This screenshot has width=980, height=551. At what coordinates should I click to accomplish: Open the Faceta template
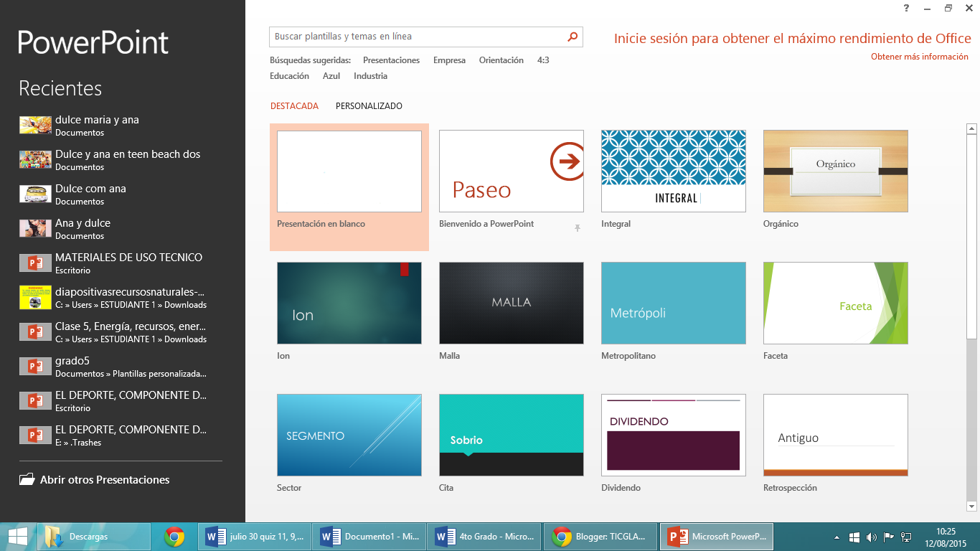835,303
